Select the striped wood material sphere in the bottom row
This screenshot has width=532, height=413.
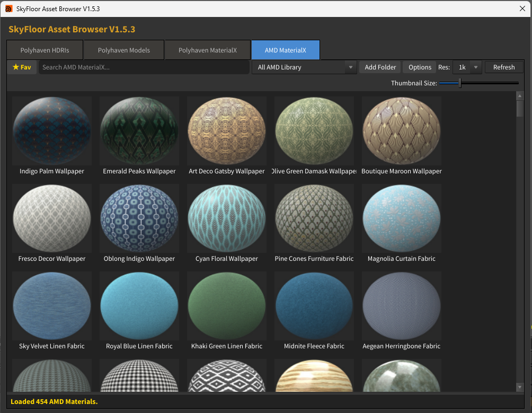point(314,375)
